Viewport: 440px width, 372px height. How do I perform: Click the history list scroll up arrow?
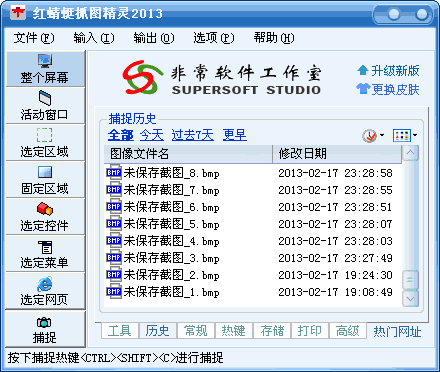(410, 153)
